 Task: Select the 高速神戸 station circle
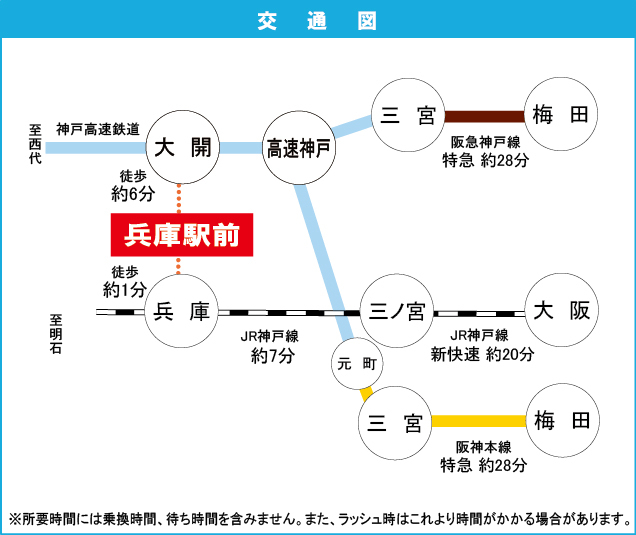click(x=299, y=148)
